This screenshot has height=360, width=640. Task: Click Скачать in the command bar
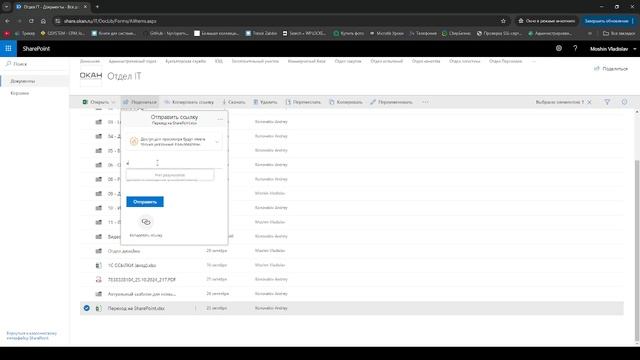tap(233, 102)
